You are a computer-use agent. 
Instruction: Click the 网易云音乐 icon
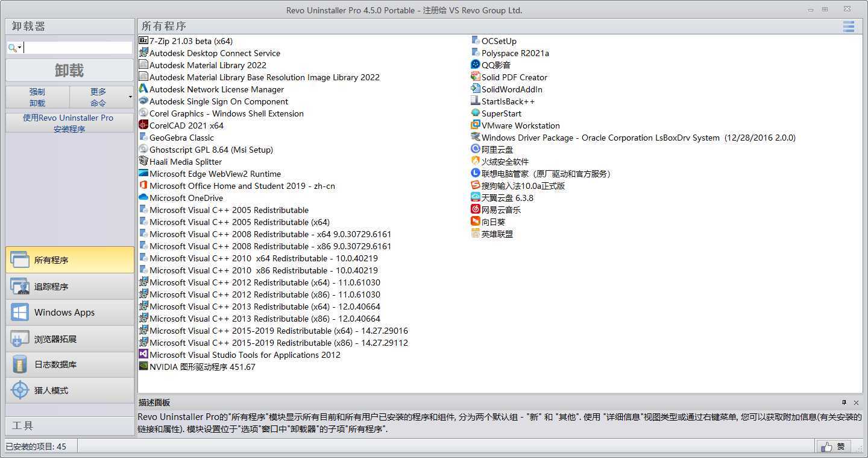coord(476,209)
